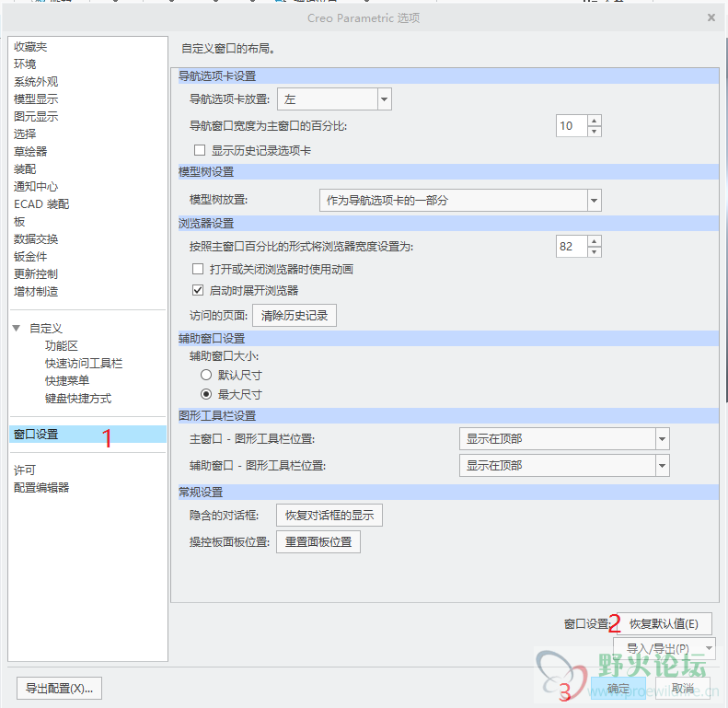Increase navigation window width percentage
Screen dimensions: 728x708
595,121
